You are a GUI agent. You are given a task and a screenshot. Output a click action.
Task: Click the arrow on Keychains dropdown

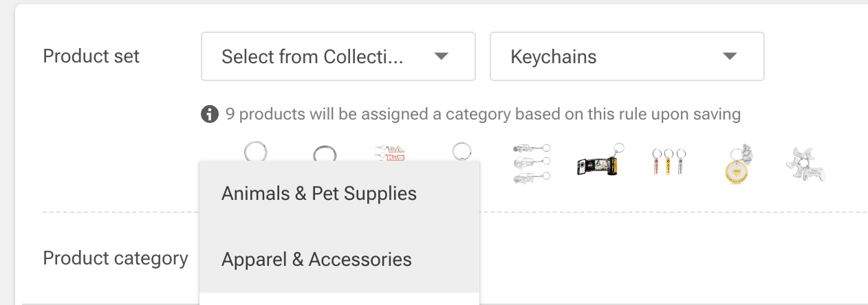point(730,56)
